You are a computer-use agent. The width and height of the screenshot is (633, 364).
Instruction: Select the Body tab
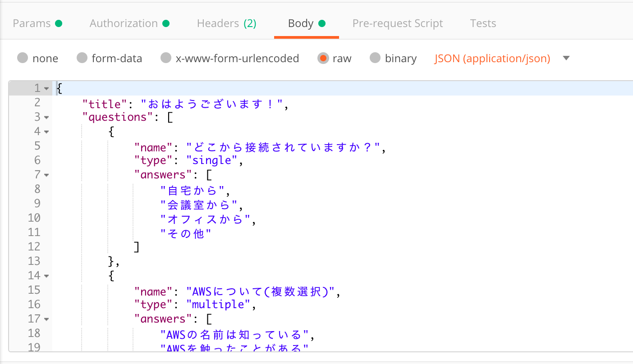307,23
